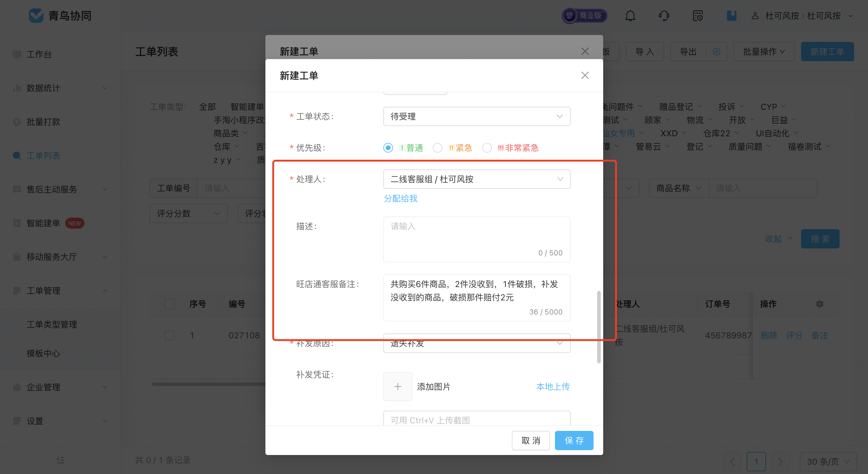Viewport: 868px width, 474px height.
Task: Collapse the sidebar with bottom icon
Action: [60, 460]
